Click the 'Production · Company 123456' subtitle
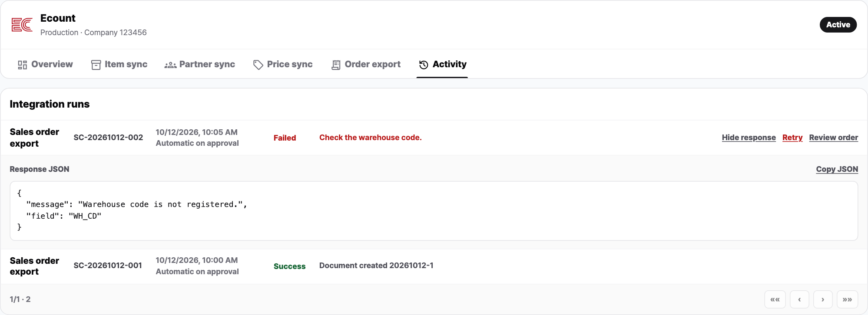This screenshot has height=315, width=868. [93, 33]
